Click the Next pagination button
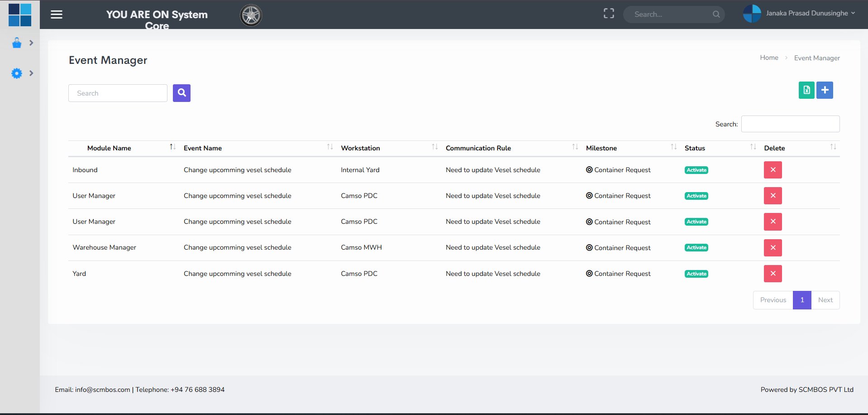The width and height of the screenshot is (868, 415). coord(825,300)
